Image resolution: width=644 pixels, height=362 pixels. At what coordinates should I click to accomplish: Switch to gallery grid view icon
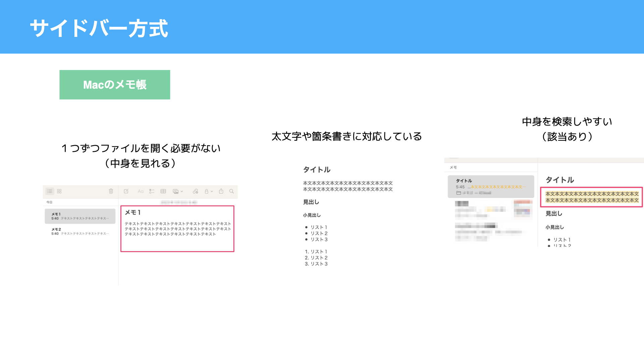coord(59,191)
